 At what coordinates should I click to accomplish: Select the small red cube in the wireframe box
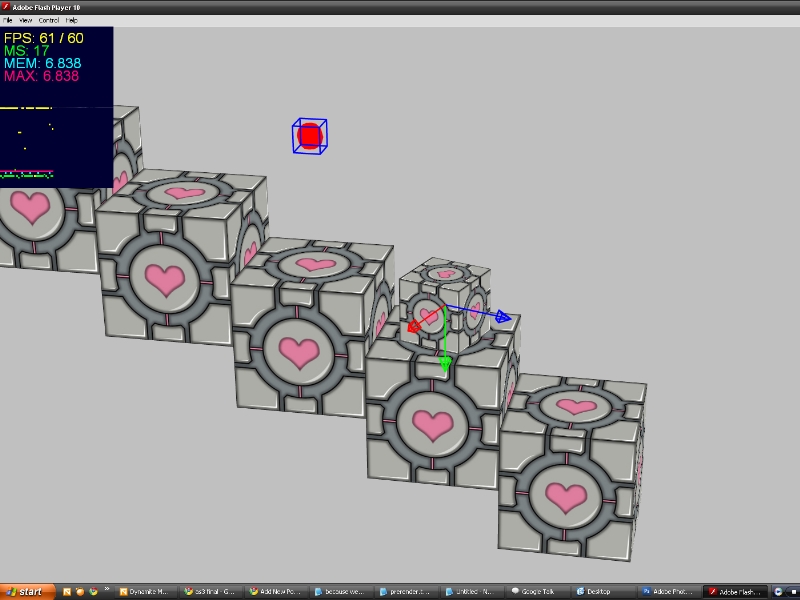coord(311,133)
